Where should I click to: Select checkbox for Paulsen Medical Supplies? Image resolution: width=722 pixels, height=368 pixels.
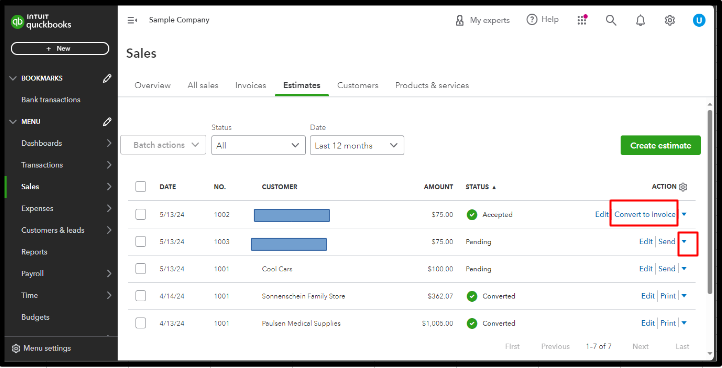point(140,323)
